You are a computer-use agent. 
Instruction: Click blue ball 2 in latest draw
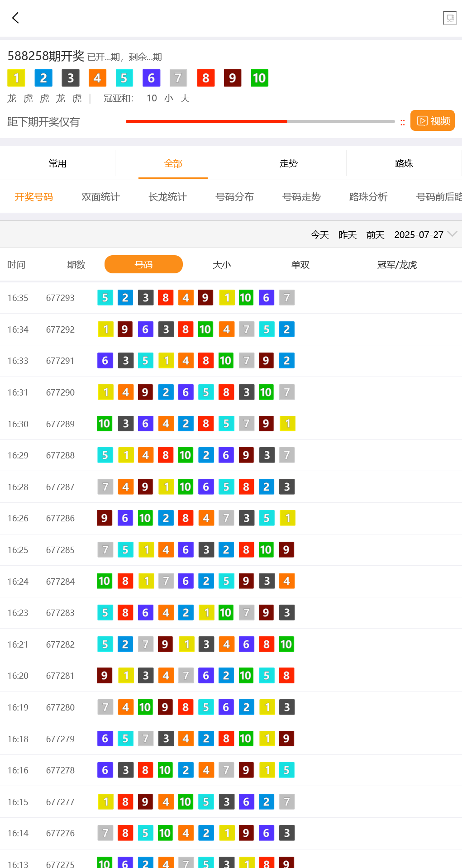(43, 78)
